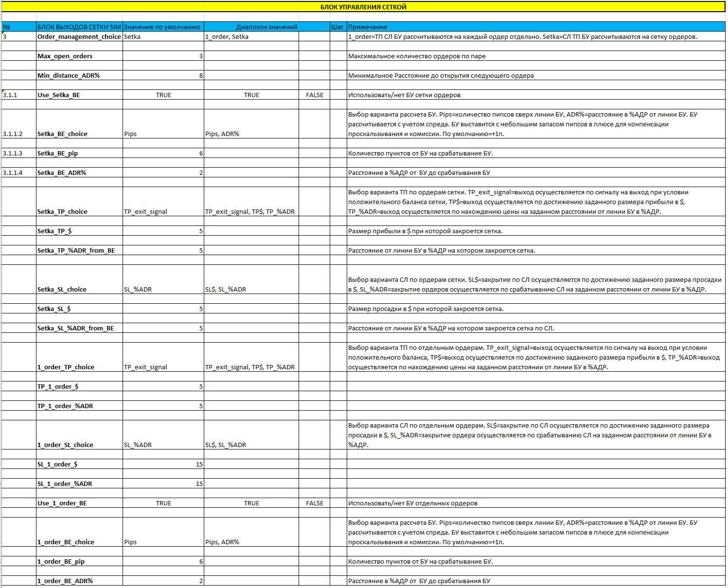Click the "Min_distance_ADR%" parameter name

coord(79,75)
